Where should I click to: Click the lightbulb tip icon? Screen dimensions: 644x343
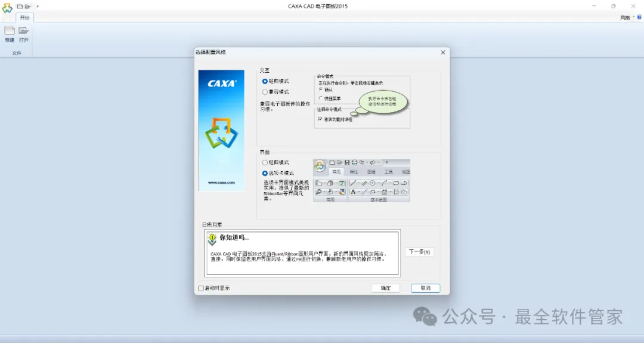pyautogui.click(x=212, y=239)
